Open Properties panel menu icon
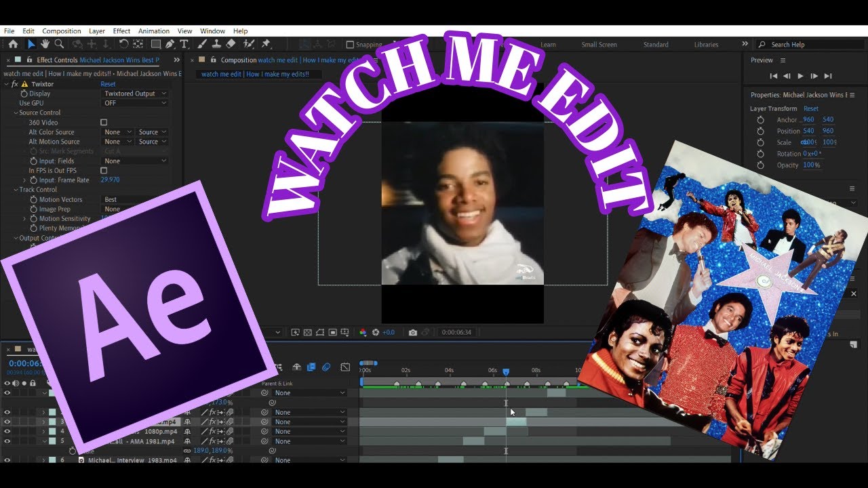This screenshot has width=868, height=488. point(852,95)
